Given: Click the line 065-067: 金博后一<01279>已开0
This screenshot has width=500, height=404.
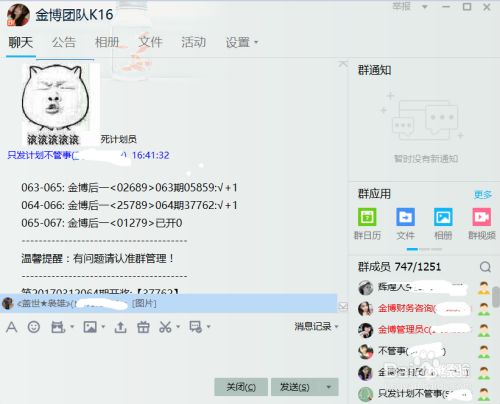Looking at the screenshot, I should (x=102, y=223).
